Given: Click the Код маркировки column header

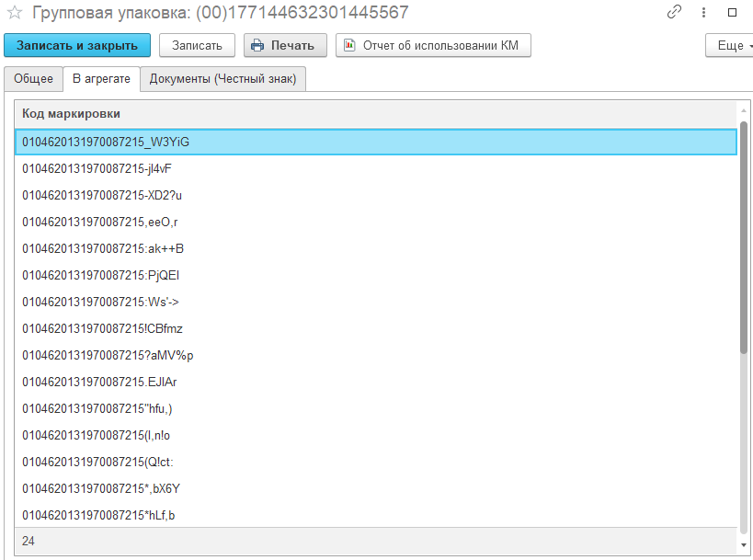Looking at the screenshot, I should point(72,114).
